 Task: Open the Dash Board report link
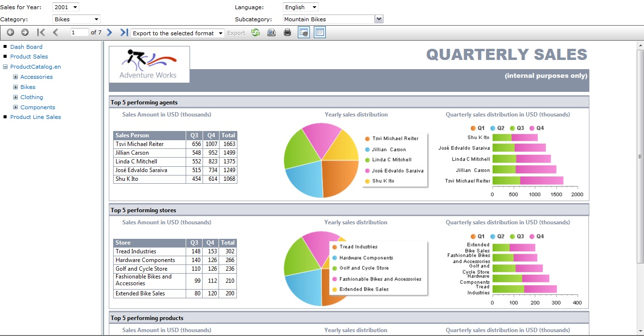(x=26, y=47)
